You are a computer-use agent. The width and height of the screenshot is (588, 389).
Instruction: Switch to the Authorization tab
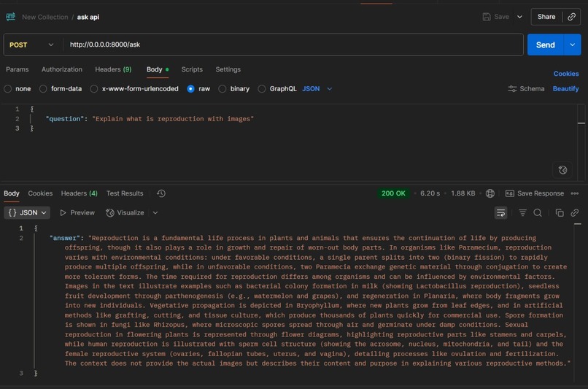point(62,69)
